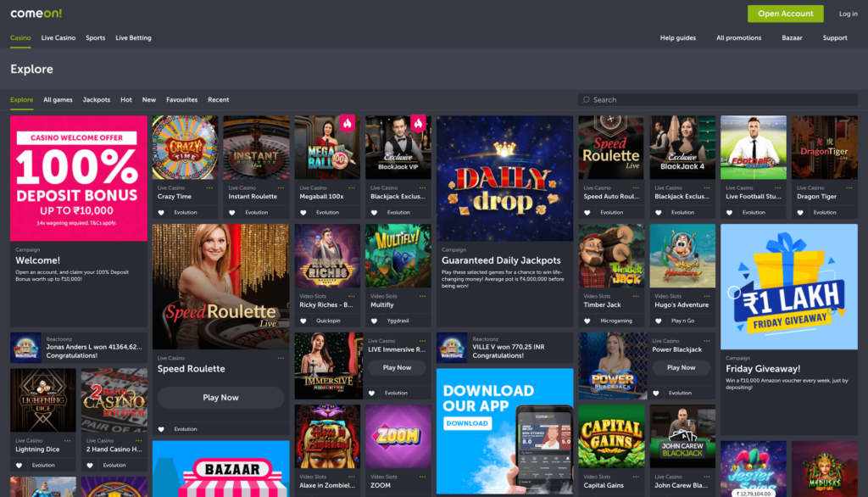The height and width of the screenshot is (497, 868).
Task: Click heart on Blackjack Exclusive 4 card
Action: (x=658, y=213)
